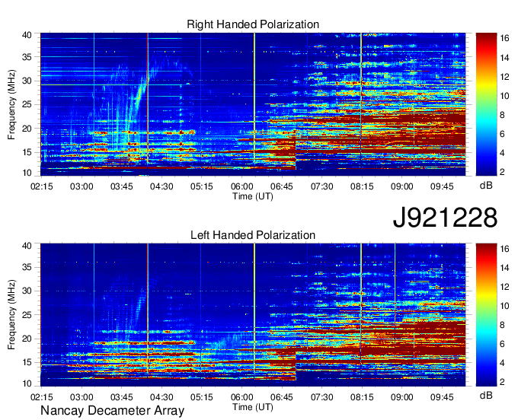Click 04:30 time tick under Left Handed plot
The image size is (518, 420).
[161, 397]
